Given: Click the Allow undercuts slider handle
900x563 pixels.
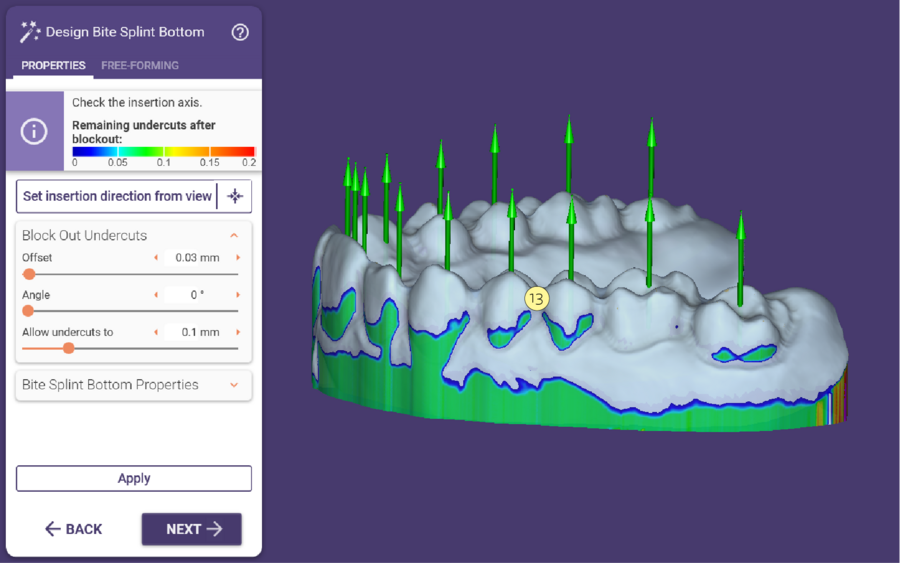Looking at the screenshot, I should click(x=68, y=348).
